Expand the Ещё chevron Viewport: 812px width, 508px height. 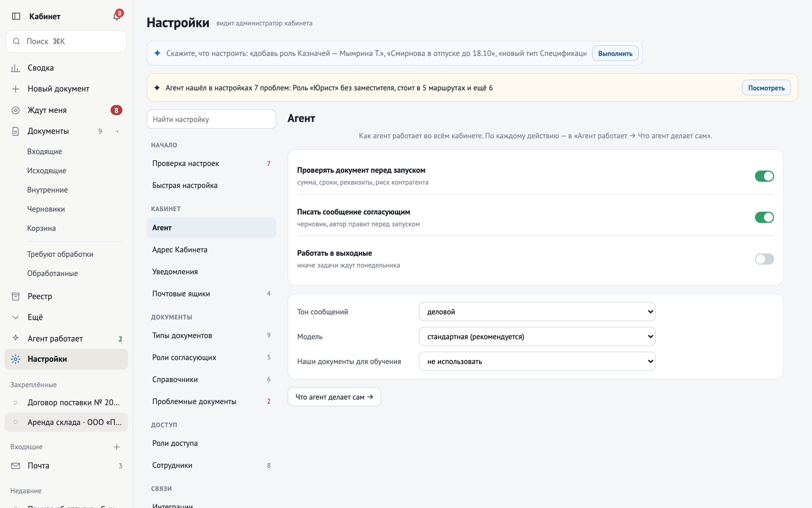coord(15,317)
